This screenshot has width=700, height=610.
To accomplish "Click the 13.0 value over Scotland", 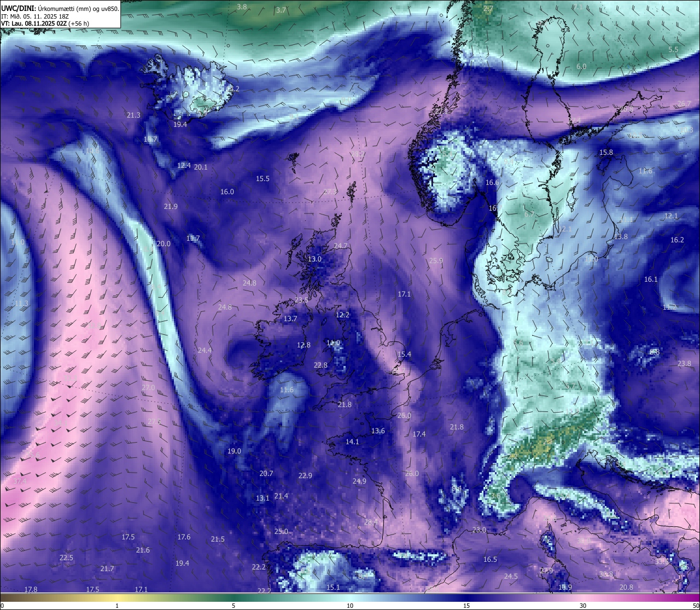I will coord(314,259).
